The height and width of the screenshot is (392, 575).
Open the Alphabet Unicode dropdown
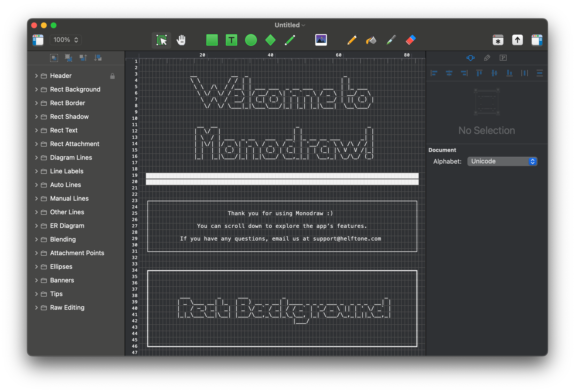click(x=502, y=161)
